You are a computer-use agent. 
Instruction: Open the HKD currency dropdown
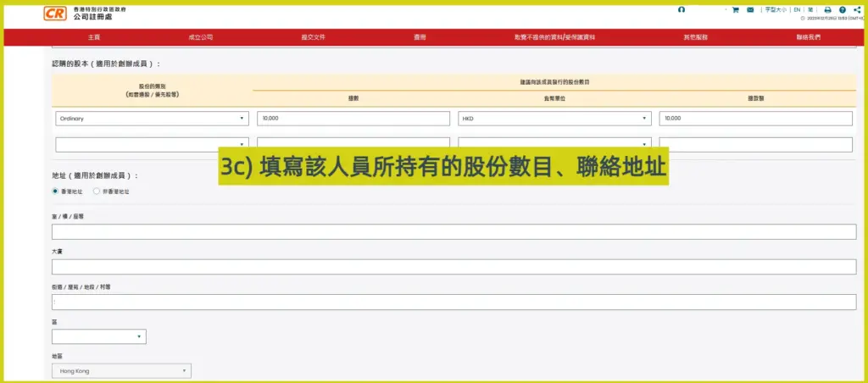tap(554, 119)
